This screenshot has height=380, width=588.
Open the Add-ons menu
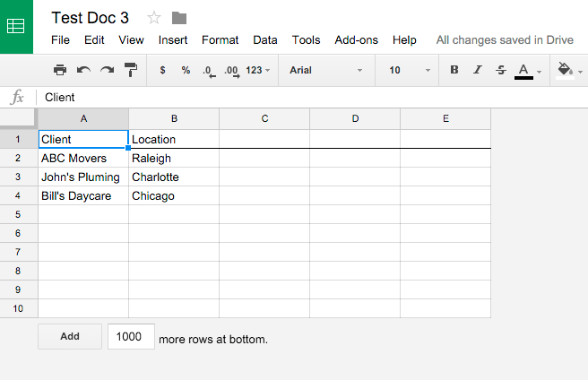[x=356, y=39]
